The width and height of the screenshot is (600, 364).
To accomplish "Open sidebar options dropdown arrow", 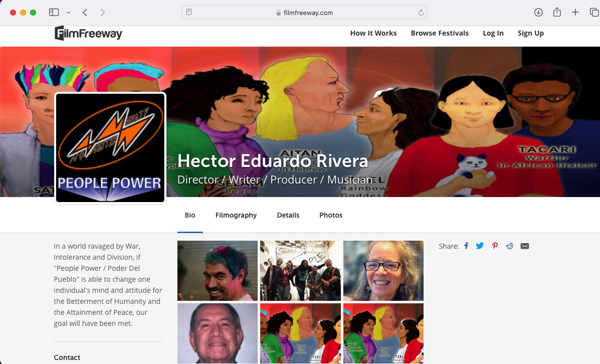I will [x=69, y=12].
